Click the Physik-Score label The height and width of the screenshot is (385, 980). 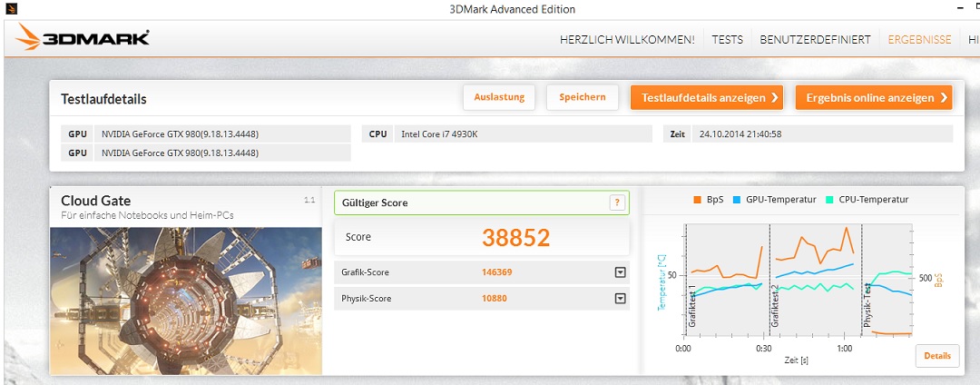[367, 299]
